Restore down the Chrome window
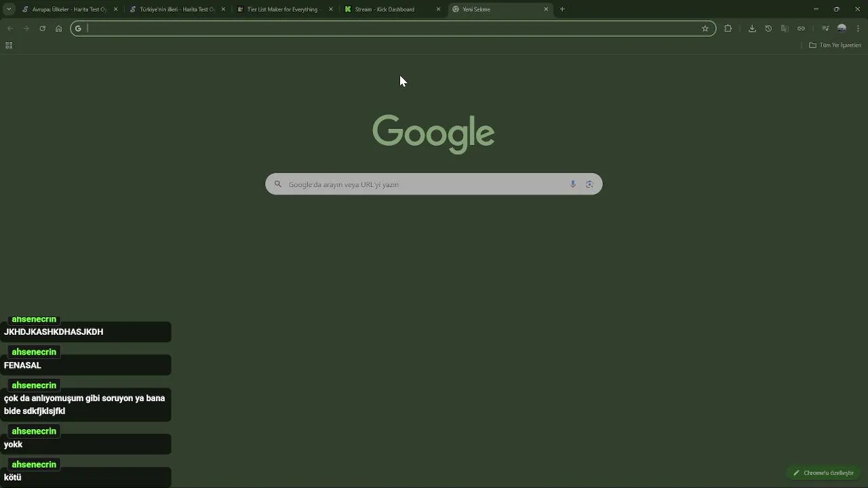 point(837,9)
